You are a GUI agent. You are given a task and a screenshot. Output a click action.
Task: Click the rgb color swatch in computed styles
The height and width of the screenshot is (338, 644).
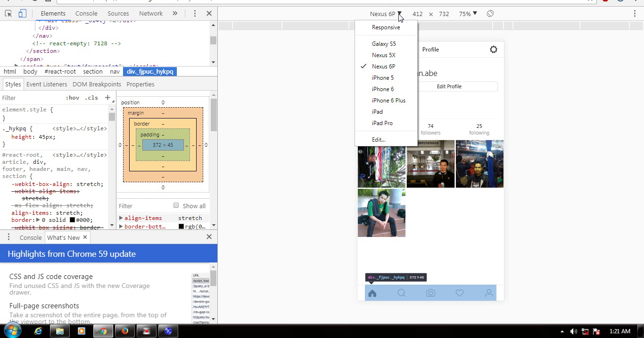pos(181,227)
